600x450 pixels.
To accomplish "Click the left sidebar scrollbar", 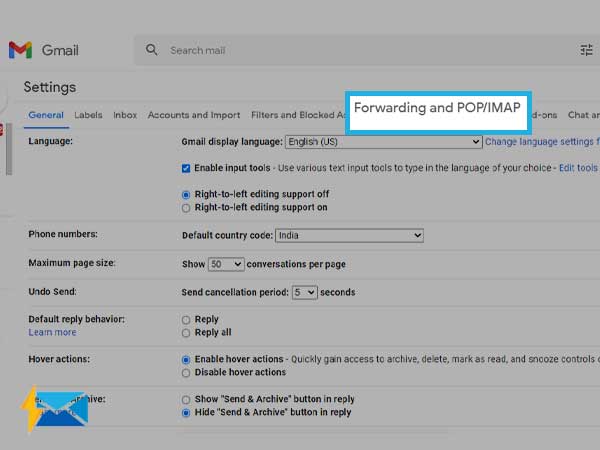I will click(9, 149).
